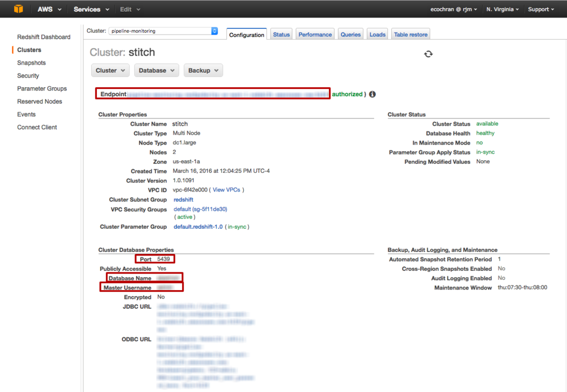Open Reserved Nodes in the sidebar
Screen dimensions: 567x392
[40, 101]
